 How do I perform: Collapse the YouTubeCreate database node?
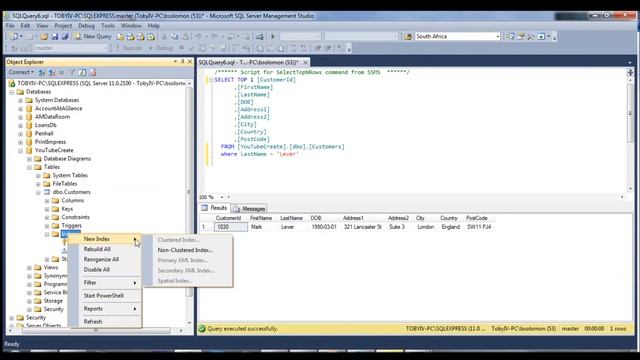point(20,150)
